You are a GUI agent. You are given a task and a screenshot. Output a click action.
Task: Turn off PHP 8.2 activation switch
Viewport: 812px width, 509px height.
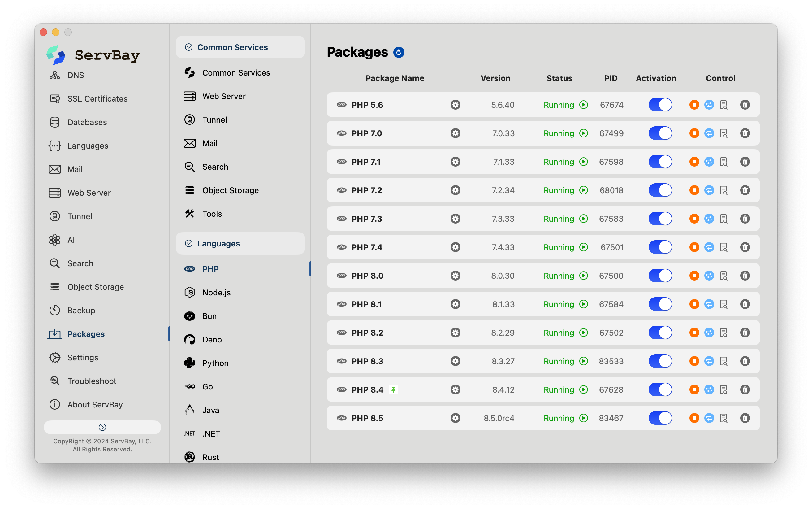coord(660,333)
